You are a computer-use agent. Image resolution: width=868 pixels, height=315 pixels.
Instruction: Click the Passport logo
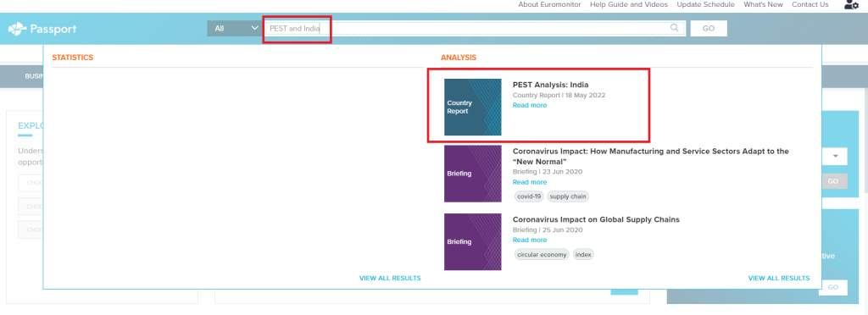(42, 29)
